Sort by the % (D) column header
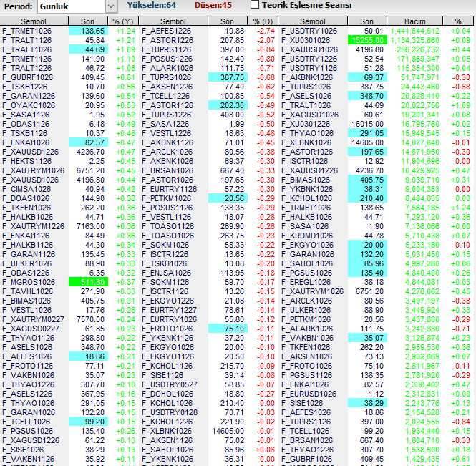476x466 pixels. coord(263,21)
